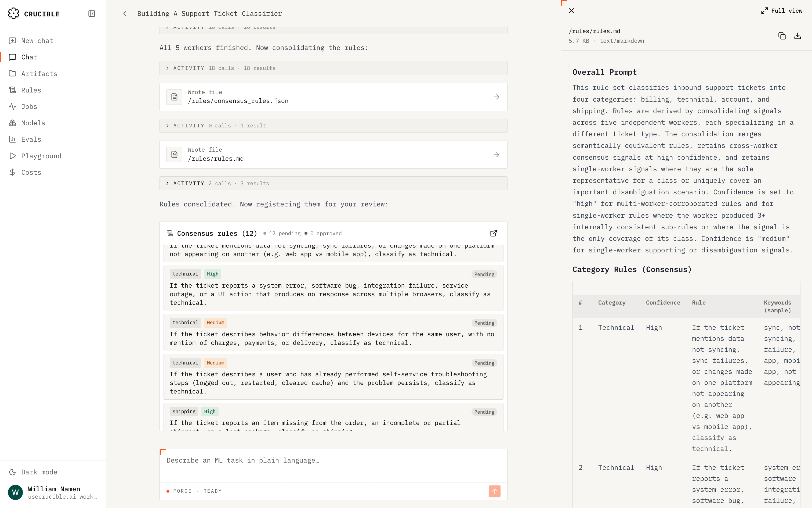
Task: Expand ACTIVITY 0 calls 1 result
Action: (x=333, y=126)
